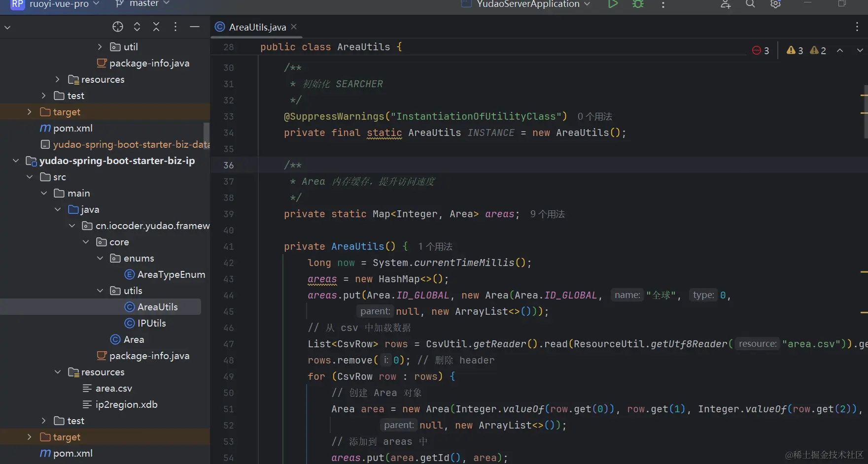This screenshot has height=464, width=868.
Task: Click the Run application play icon
Action: coord(613,4)
